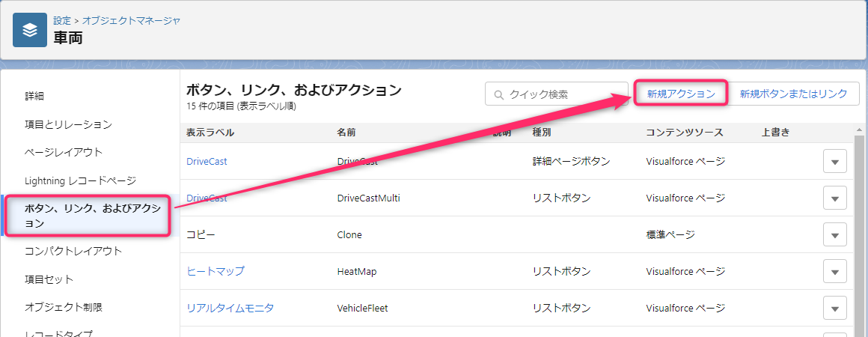The image size is (868, 337).
Task: Click the 詳細ページボタン type cell
Action: (571, 161)
